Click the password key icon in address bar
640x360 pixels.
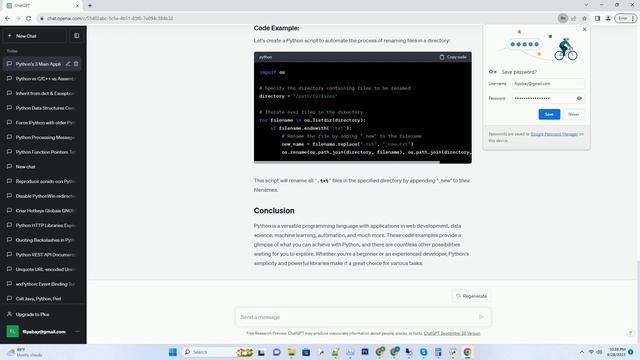point(562,18)
